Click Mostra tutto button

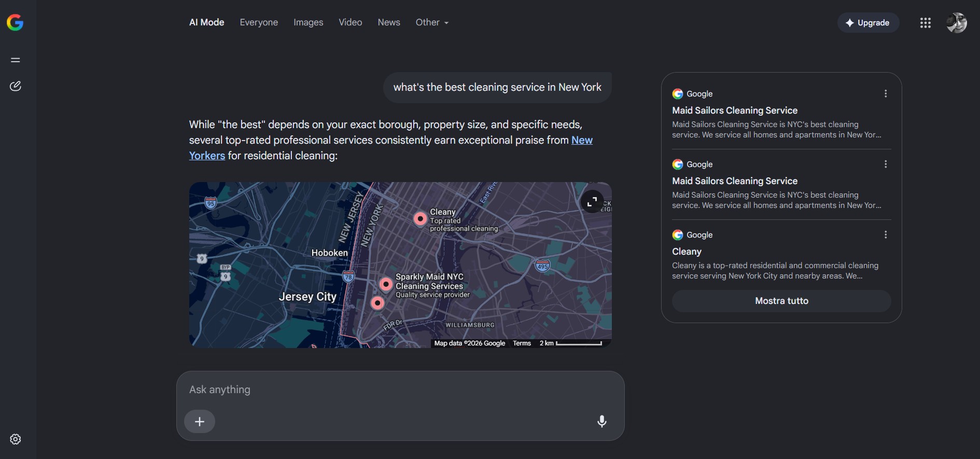781,301
